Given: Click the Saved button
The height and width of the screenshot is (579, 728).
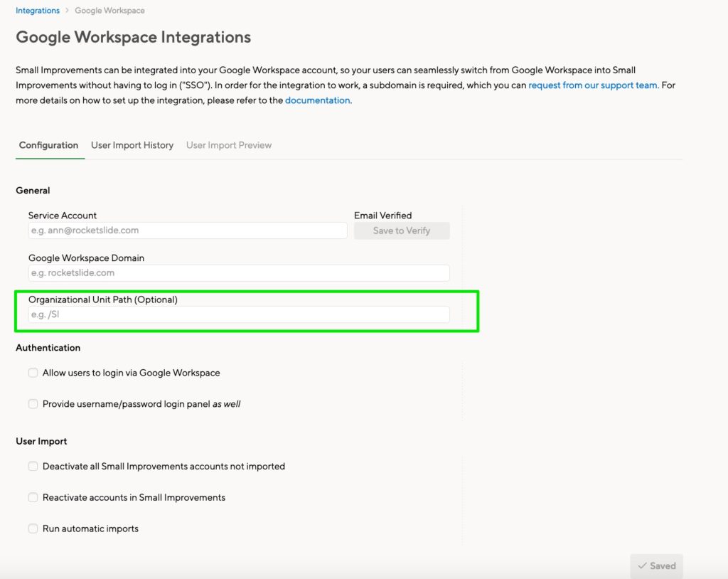Looking at the screenshot, I should (x=656, y=566).
